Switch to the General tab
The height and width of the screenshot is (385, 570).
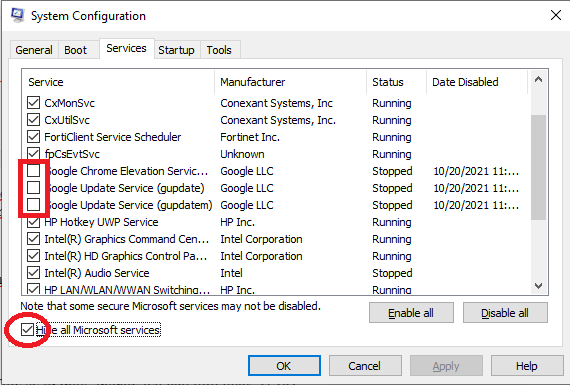(34, 50)
